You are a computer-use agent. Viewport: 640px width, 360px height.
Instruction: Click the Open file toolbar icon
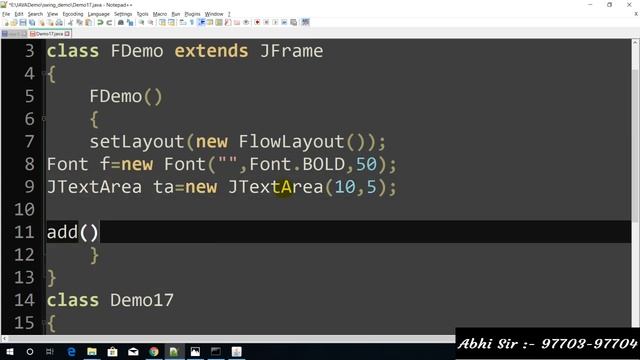pos(14,22)
